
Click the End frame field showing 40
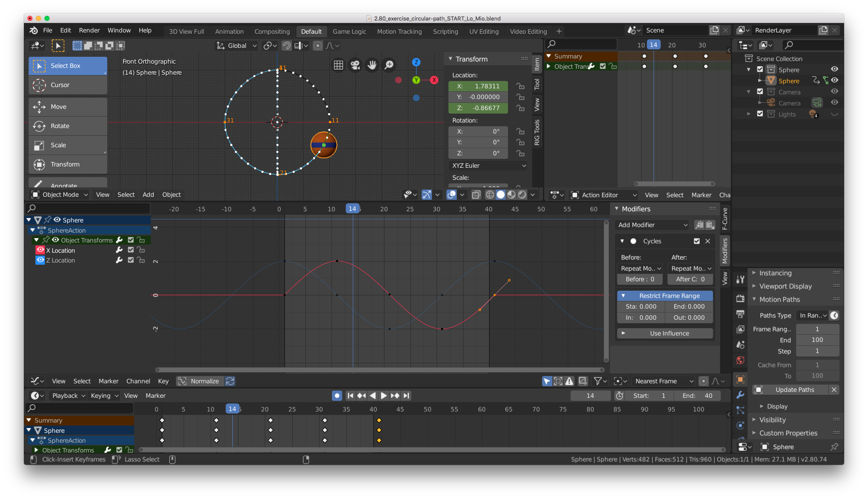pyautogui.click(x=697, y=396)
